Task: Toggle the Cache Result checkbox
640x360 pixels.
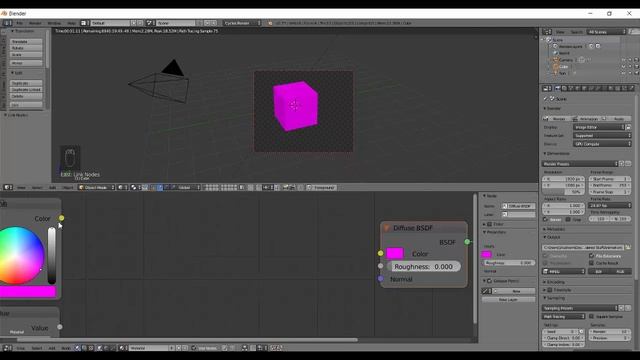Action: [591, 263]
